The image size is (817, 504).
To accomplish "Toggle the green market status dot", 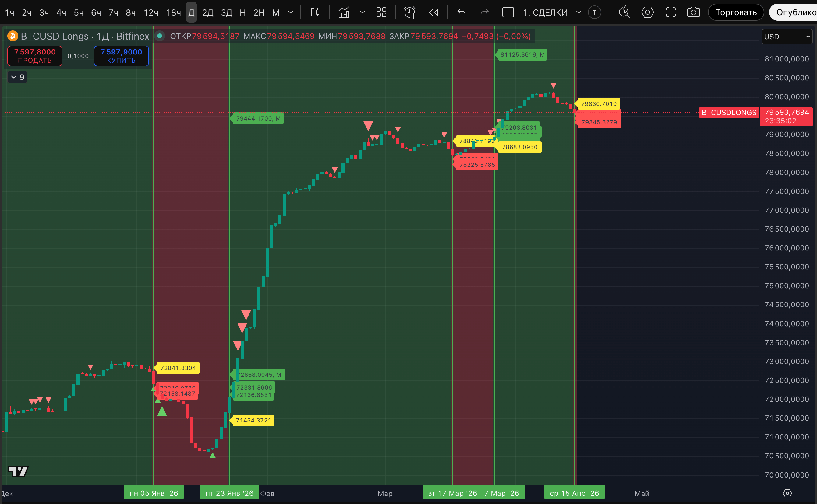I will tap(159, 36).
